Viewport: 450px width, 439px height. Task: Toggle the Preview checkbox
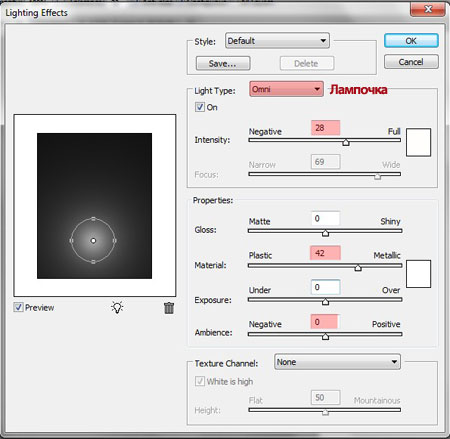[x=18, y=307]
